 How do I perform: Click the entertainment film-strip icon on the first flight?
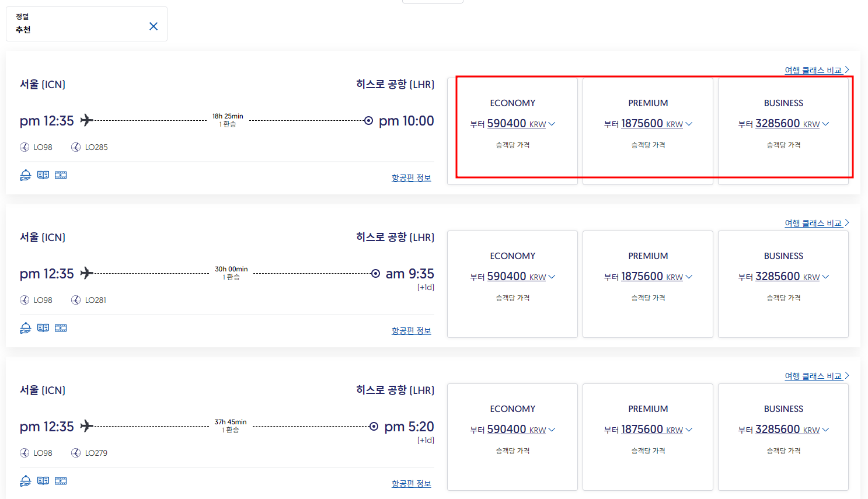click(x=61, y=175)
